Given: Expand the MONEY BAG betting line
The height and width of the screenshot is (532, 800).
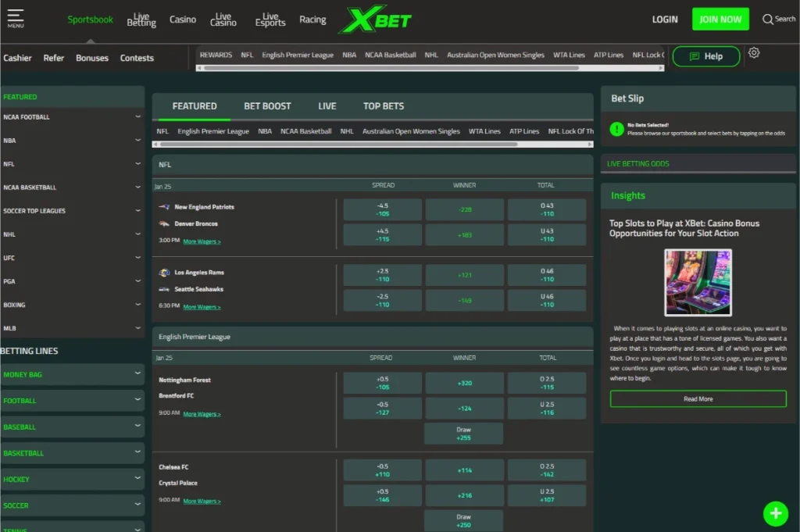Looking at the screenshot, I should 73,374.
